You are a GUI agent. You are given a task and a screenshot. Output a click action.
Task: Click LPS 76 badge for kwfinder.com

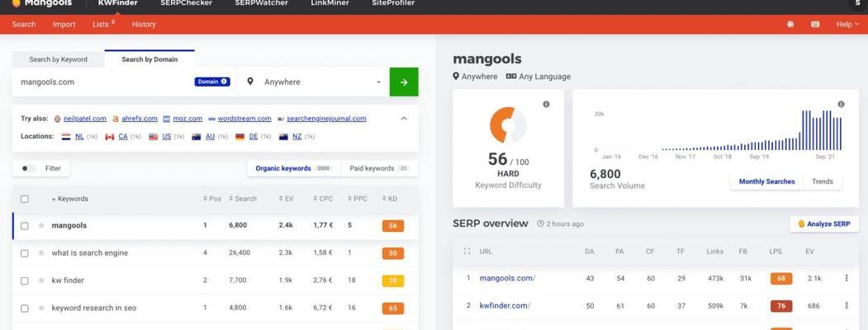[x=781, y=306]
